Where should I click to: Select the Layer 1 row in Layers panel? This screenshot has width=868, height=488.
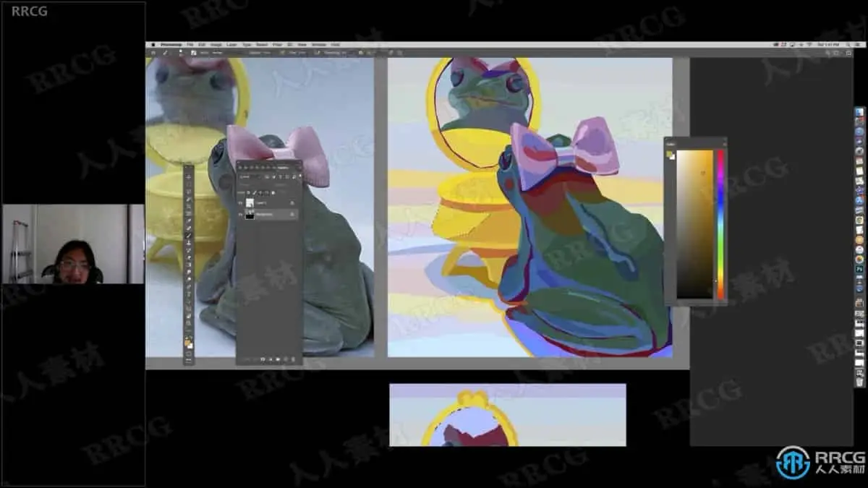click(x=268, y=202)
